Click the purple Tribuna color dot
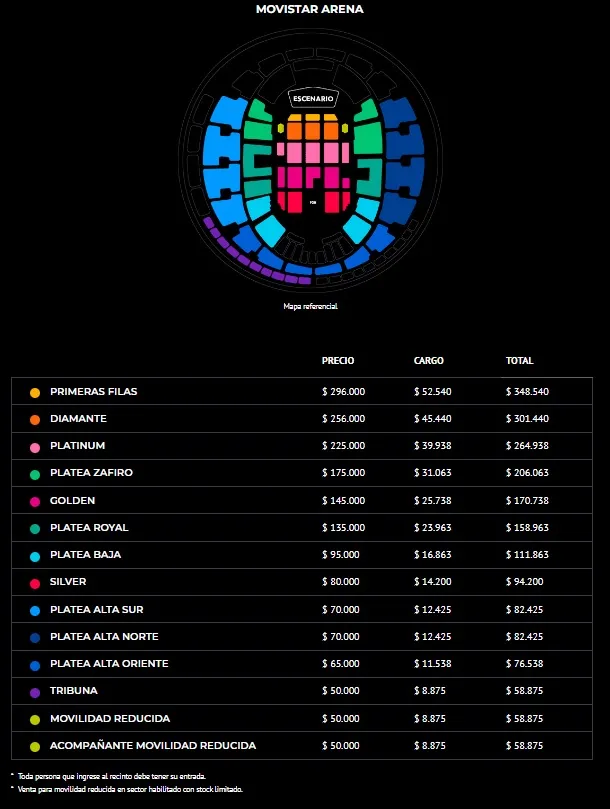 [x=35, y=692]
